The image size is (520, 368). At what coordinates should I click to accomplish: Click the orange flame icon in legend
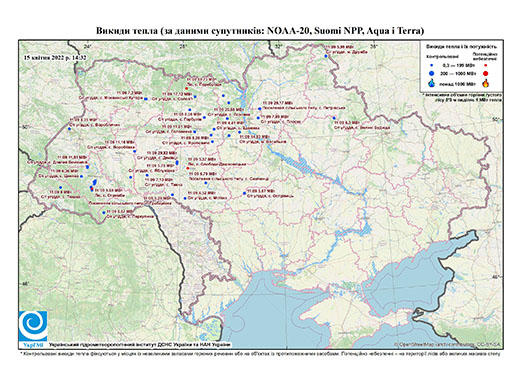[x=485, y=83]
